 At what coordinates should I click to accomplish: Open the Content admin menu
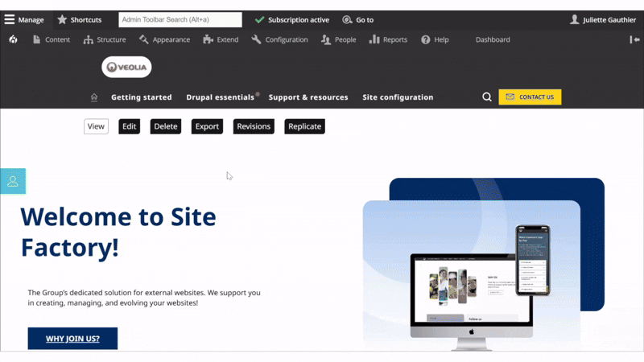pos(51,39)
